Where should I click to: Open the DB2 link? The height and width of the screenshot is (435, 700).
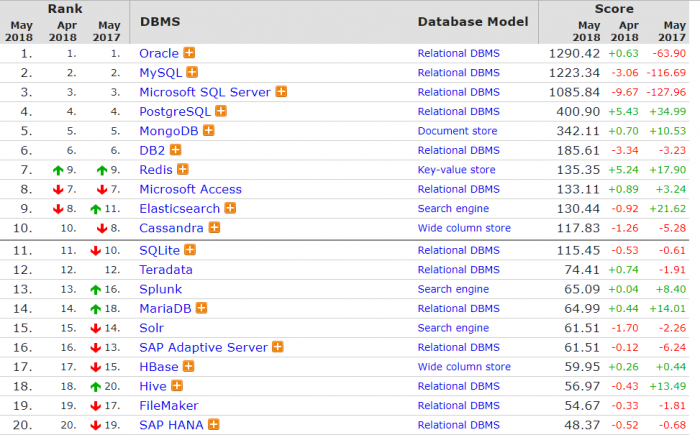click(152, 151)
